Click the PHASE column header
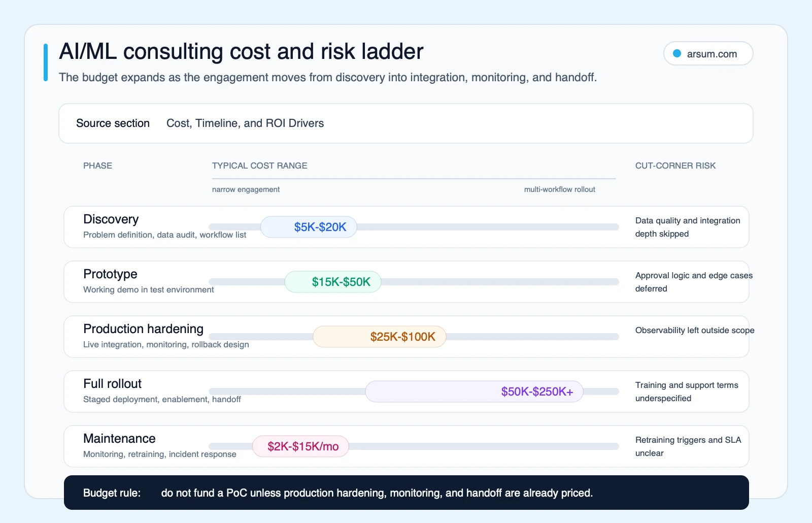Viewport: 812px width, 523px height. point(97,166)
